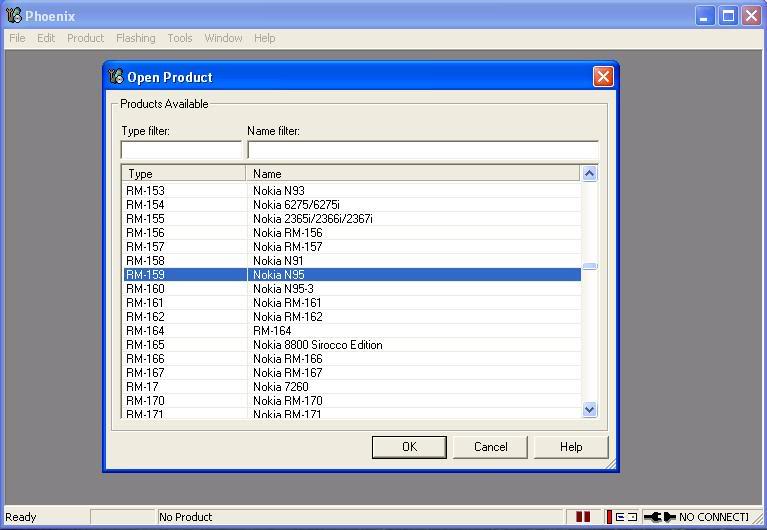Select the RM-161 type cell
767x530 pixels.
click(x=145, y=303)
